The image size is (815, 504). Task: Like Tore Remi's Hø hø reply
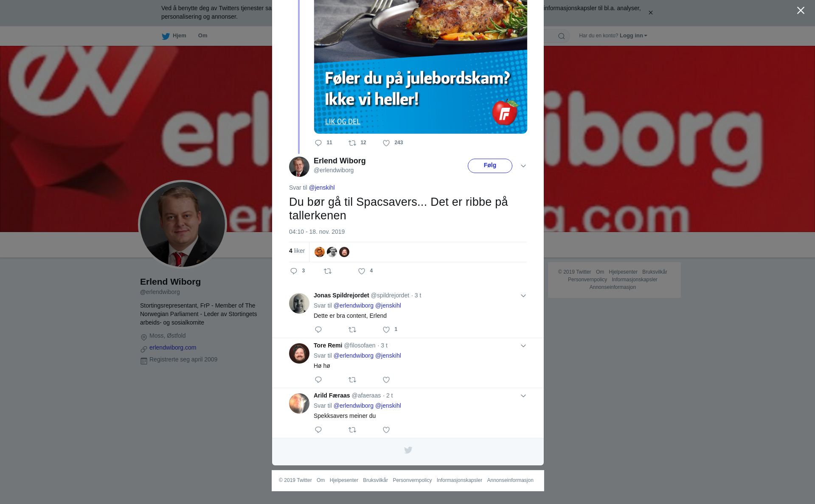click(386, 380)
